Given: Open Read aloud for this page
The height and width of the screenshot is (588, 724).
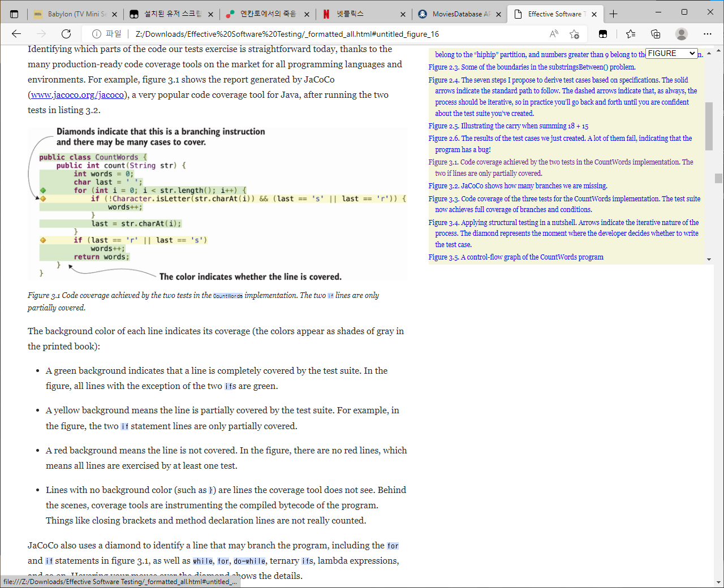Looking at the screenshot, I should coord(553,34).
